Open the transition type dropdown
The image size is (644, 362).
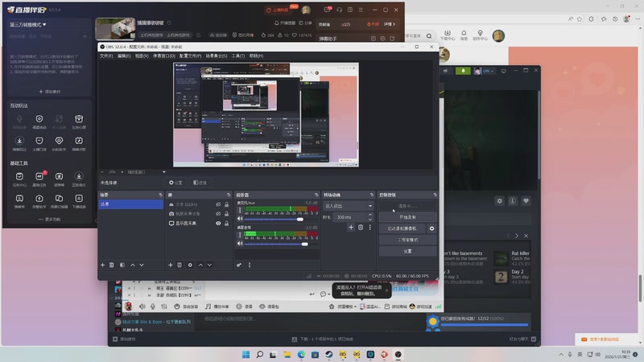pos(349,206)
